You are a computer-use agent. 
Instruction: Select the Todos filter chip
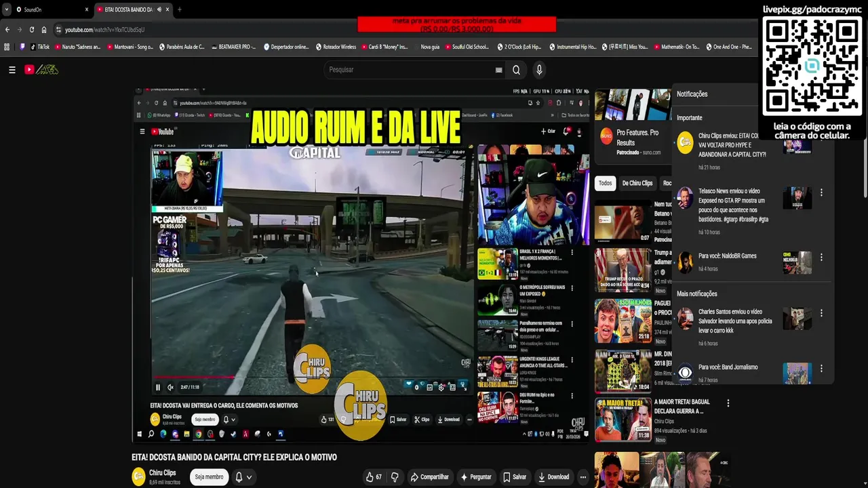pos(605,183)
